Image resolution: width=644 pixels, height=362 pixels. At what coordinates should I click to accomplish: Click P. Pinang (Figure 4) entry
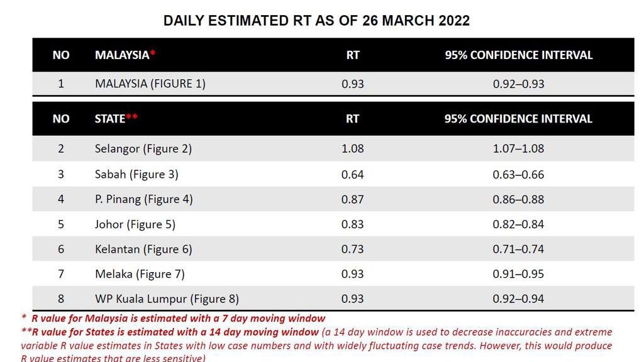click(x=144, y=199)
